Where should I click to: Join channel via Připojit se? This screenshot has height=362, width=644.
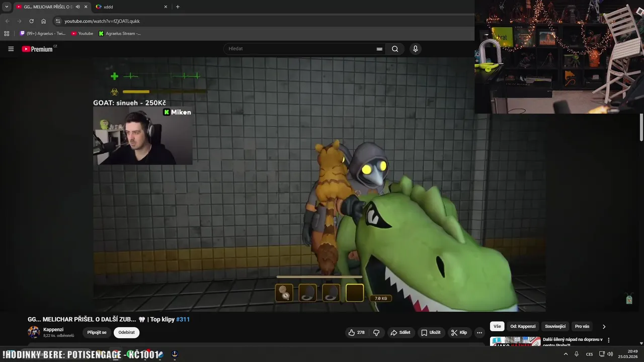pyautogui.click(x=97, y=332)
